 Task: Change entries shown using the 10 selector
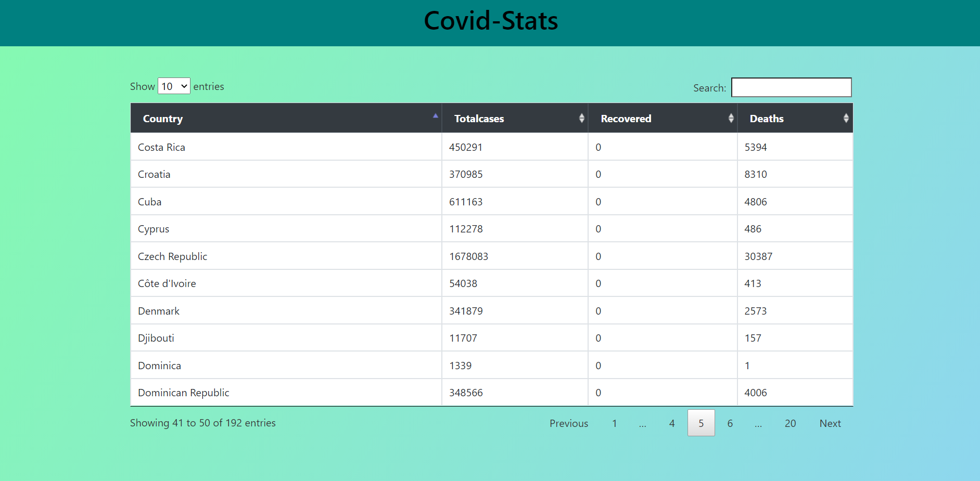[174, 86]
